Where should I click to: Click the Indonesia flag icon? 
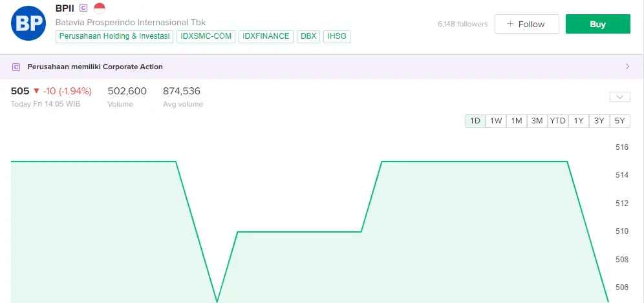(100, 8)
